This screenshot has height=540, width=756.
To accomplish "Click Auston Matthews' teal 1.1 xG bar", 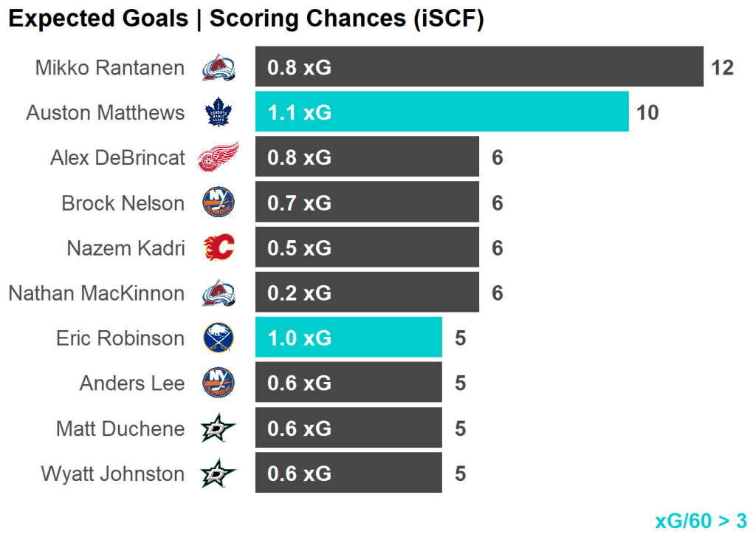I will [441, 112].
